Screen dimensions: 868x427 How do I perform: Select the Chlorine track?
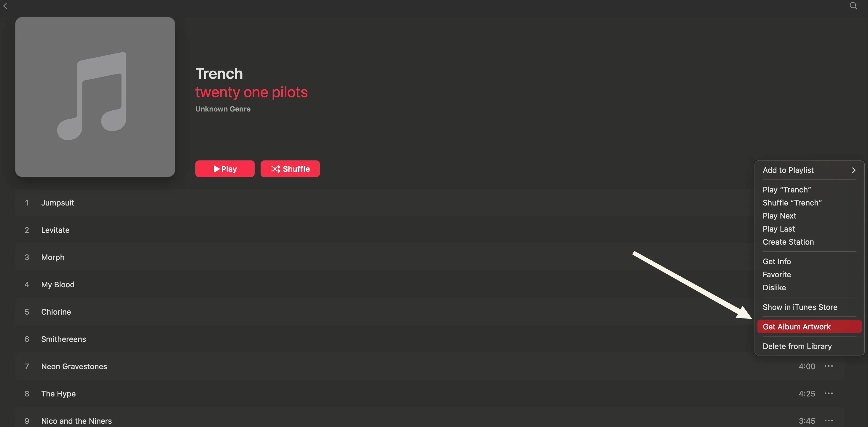tap(56, 312)
